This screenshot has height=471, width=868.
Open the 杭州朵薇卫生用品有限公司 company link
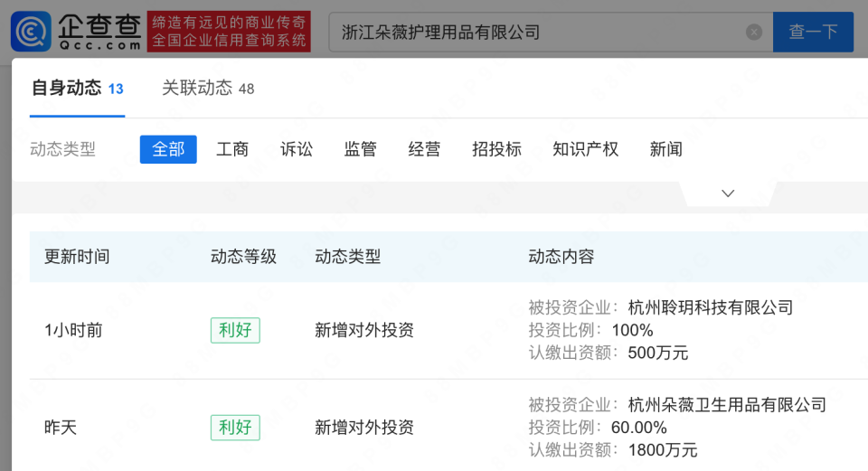point(727,405)
